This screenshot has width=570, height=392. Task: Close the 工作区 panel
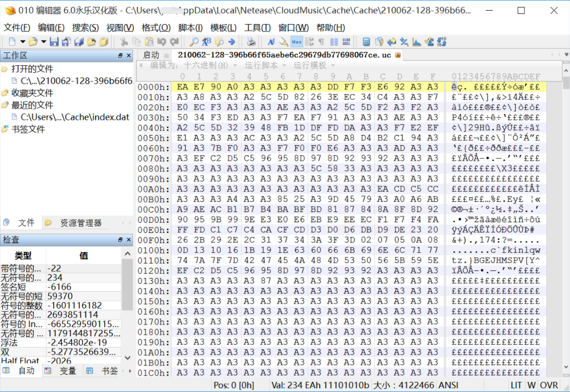pos(129,56)
